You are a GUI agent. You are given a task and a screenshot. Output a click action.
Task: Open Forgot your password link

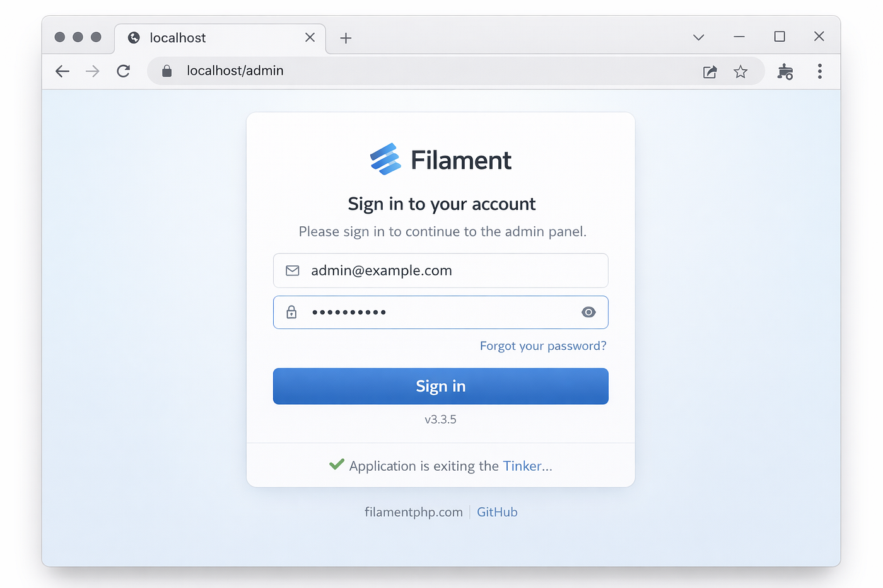pos(543,346)
